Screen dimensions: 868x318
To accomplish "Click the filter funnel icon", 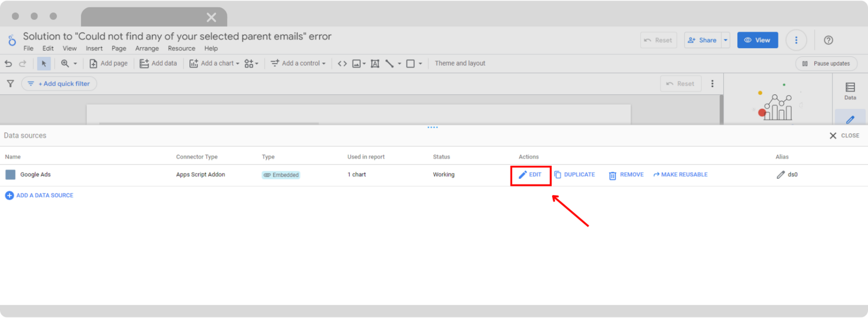I will [10, 83].
